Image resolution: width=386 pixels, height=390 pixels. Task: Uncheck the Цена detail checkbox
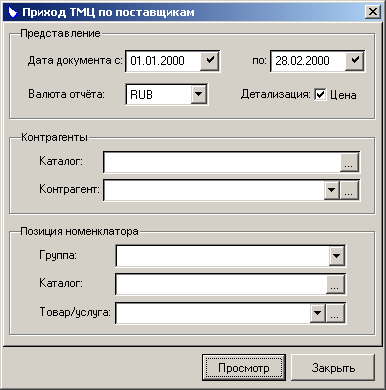(x=320, y=94)
